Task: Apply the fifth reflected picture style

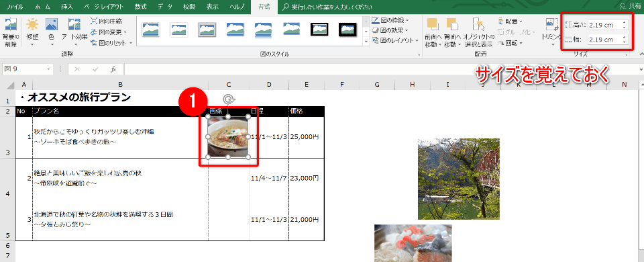Action: [263, 30]
